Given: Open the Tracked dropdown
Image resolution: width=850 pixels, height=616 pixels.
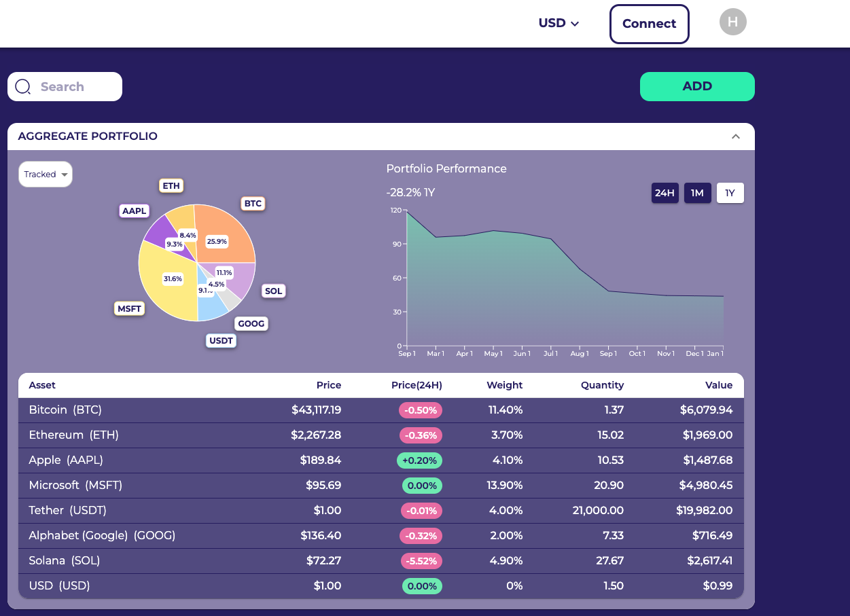Looking at the screenshot, I should (46, 175).
